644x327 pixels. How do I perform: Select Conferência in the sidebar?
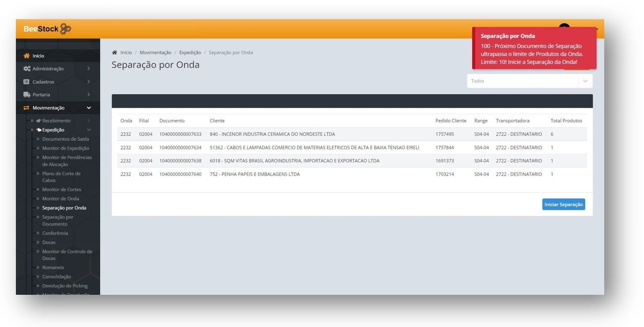55,233
